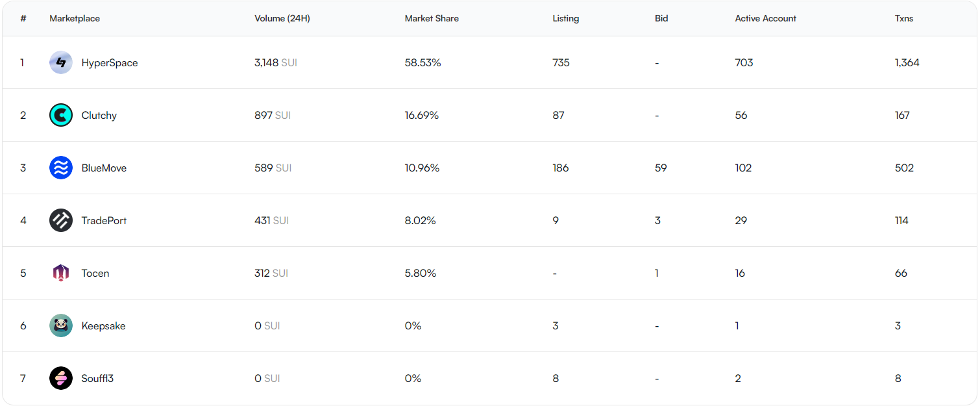Click the Souffl3 black logo icon
Viewport: 980px width, 408px height.
(x=61, y=378)
